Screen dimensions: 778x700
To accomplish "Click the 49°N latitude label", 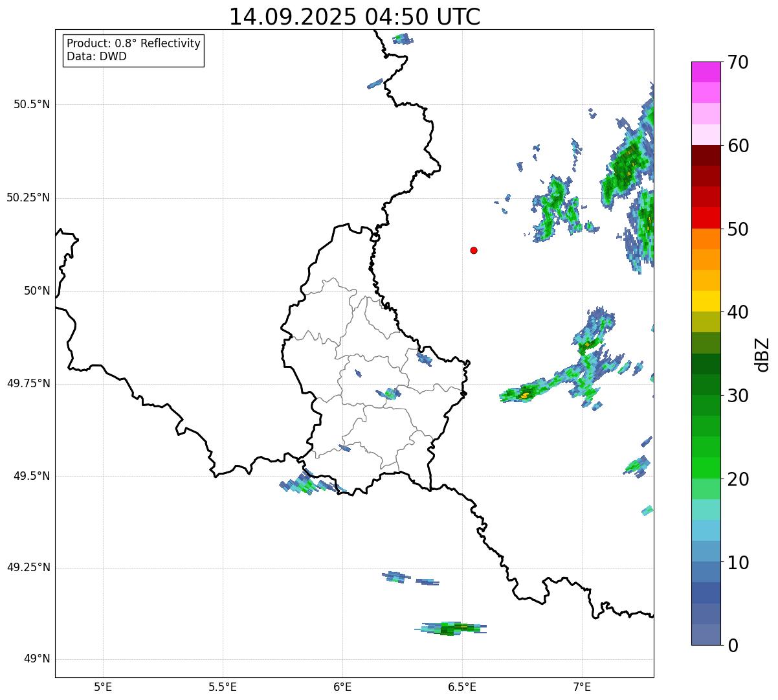I will 37,659.
